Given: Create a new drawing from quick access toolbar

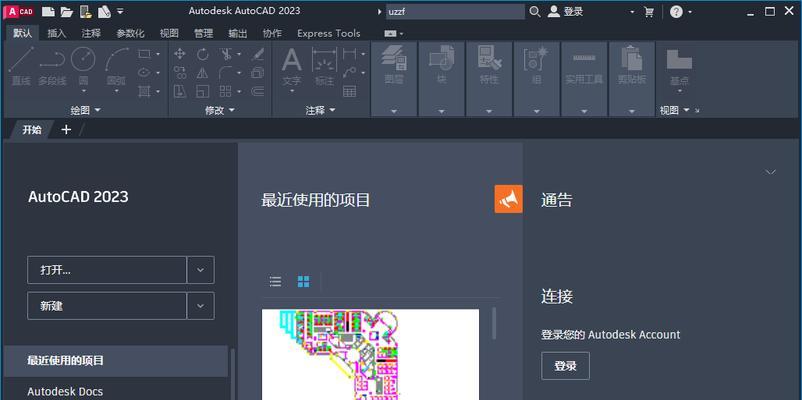Looking at the screenshot, I should coord(48,11).
